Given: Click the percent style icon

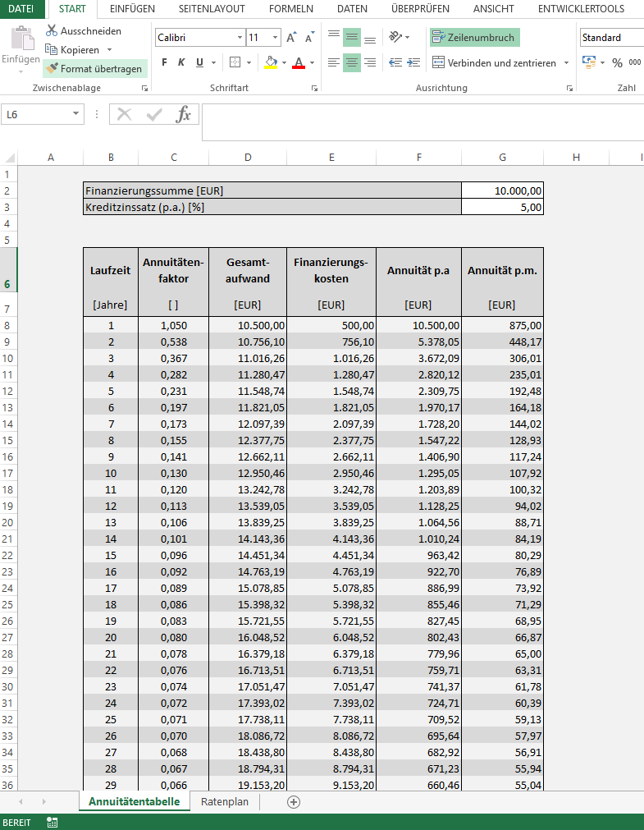Looking at the screenshot, I should coord(617,62).
